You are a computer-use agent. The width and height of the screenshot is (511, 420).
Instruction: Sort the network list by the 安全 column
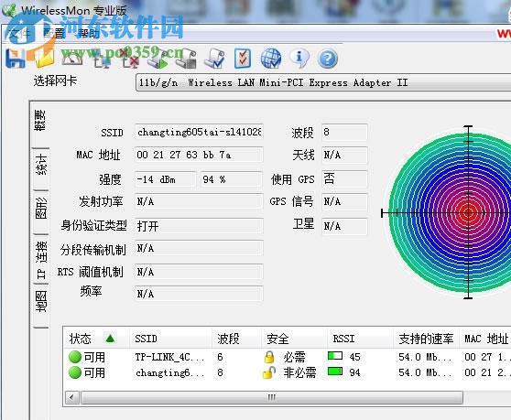click(x=295, y=339)
